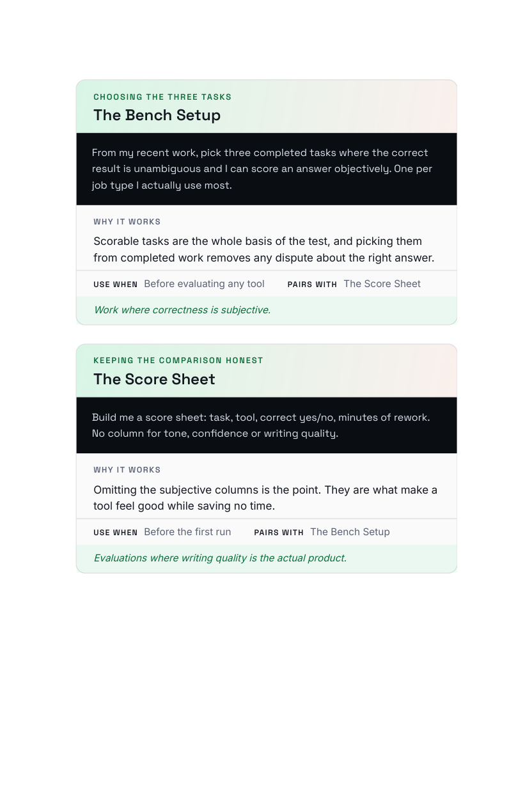
Task: Click 'Before the first run' use-when value
Action: (187, 532)
